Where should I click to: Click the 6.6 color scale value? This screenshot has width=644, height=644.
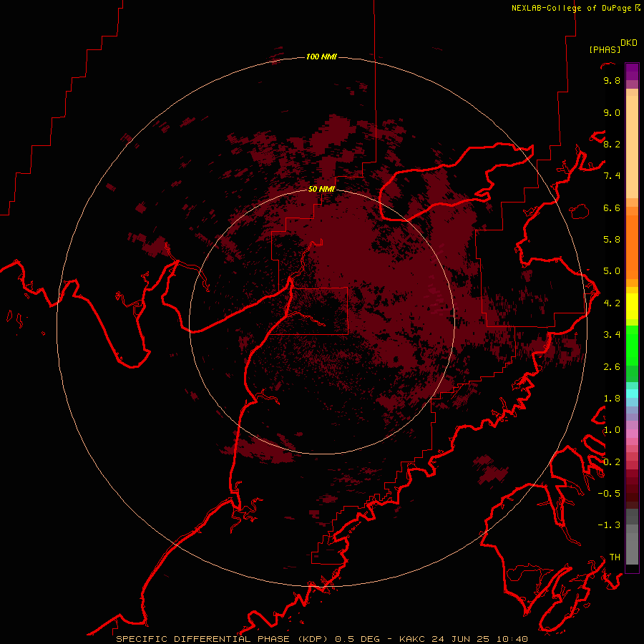pos(612,208)
